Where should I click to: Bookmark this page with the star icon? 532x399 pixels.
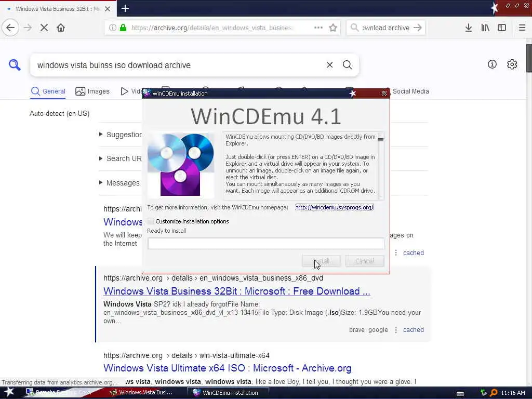[x=333, y=28]
